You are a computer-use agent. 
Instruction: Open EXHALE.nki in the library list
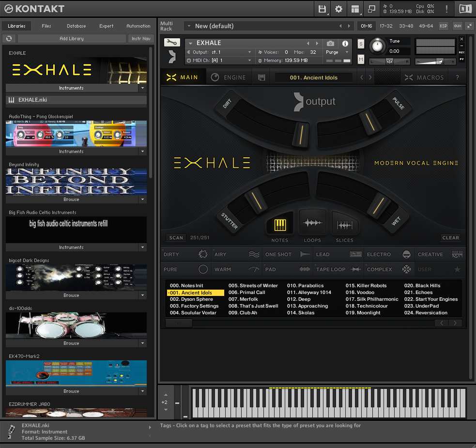(76, 100)
